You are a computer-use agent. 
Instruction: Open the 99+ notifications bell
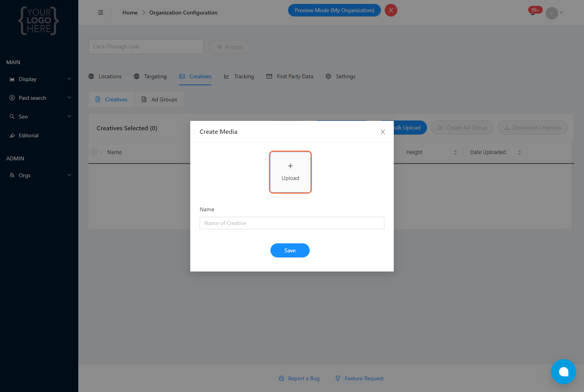click(x=533, y=12)
